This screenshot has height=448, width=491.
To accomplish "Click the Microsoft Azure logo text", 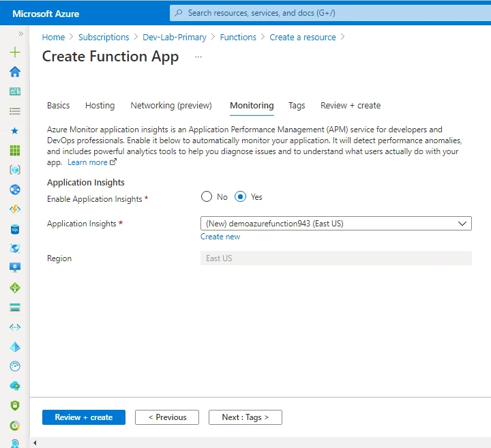I will pyautogui.click(x=46, y=14).
